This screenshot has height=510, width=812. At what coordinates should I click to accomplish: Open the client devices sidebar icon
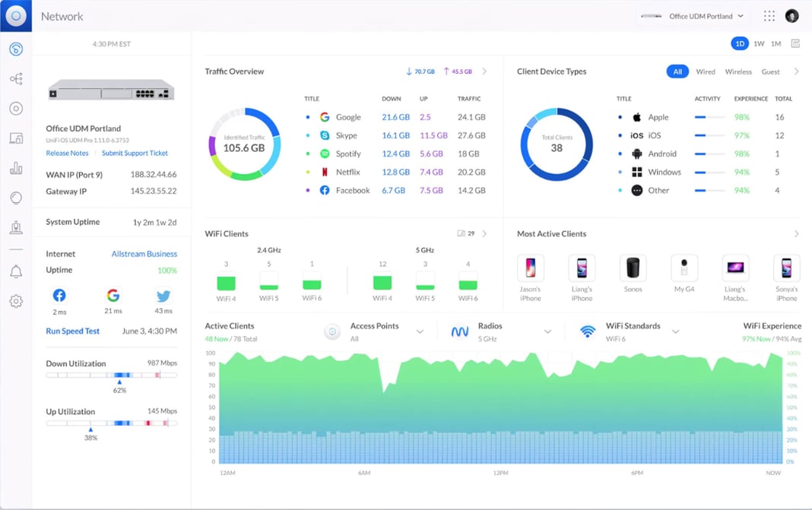point(16,138)
